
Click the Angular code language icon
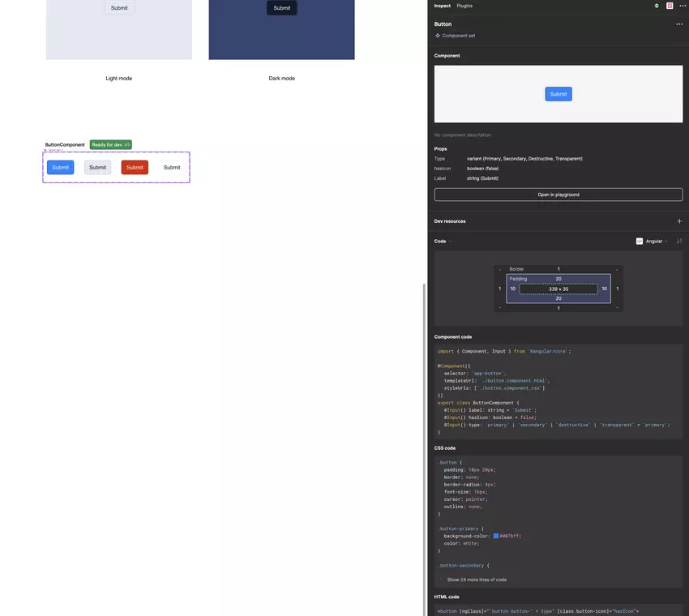(x=640, y=242)
